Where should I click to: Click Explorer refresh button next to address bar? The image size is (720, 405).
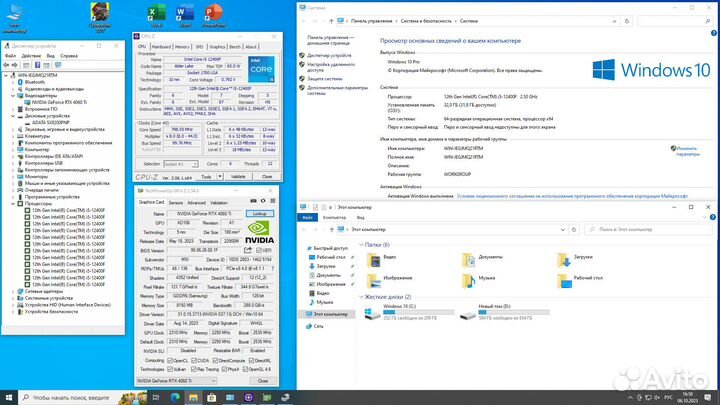[x=574, y=229]
